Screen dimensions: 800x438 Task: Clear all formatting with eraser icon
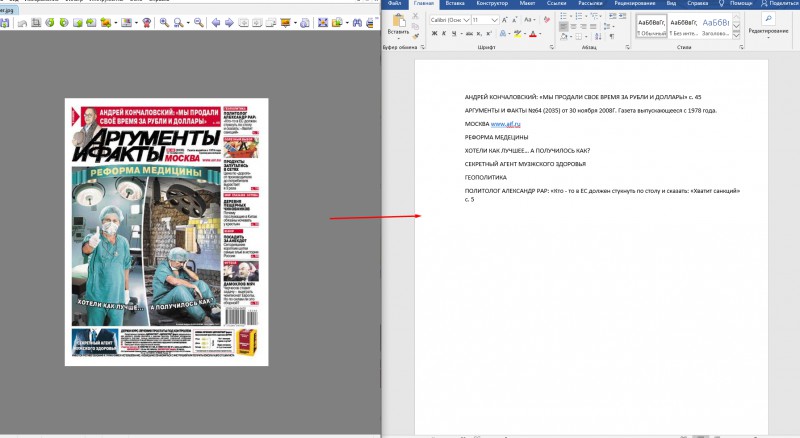point(547,19)
